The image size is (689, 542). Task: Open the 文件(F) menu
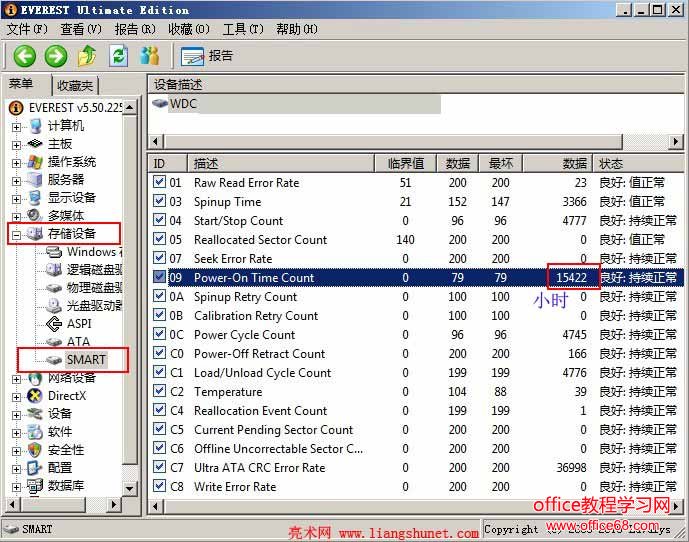(x=27, y=29)
